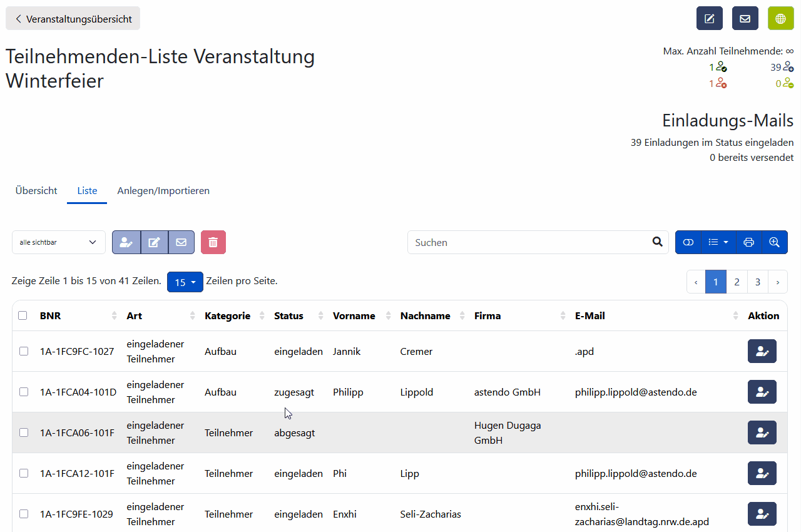Go back via Veranstaltungsübersicht button
Image resolution: width=801 pixels, height=532 pixels.
(73, 18)
